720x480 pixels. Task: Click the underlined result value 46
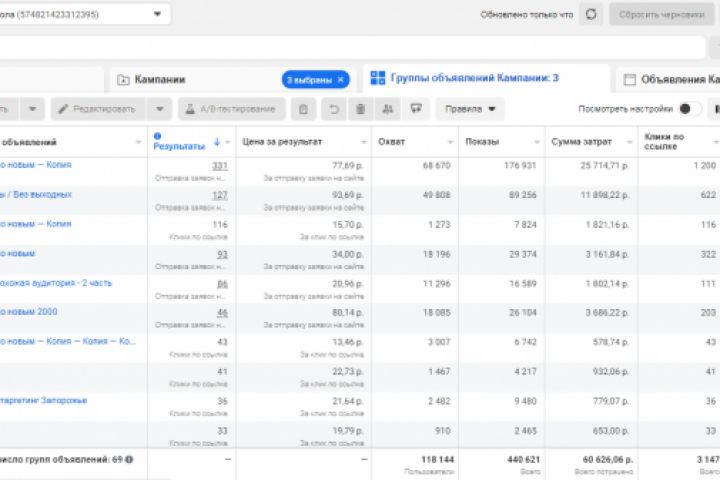pos(222,313)
